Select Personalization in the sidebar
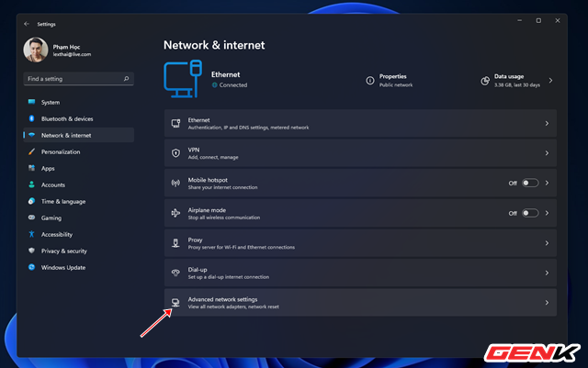 (x=79, y=151)
